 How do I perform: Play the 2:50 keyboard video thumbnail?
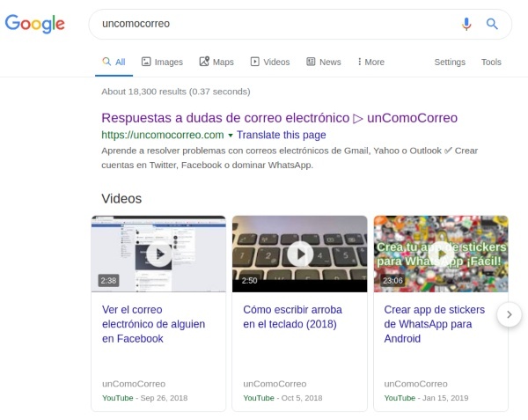coord(300,254)
